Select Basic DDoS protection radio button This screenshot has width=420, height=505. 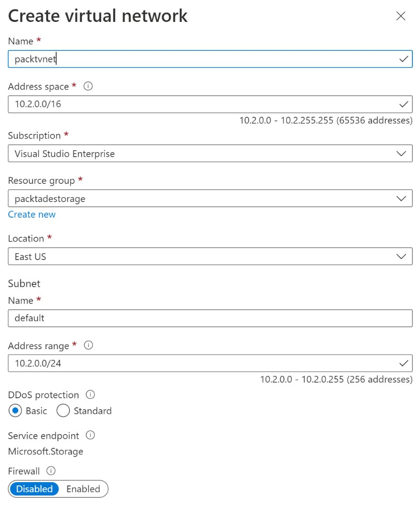(x=15, y=411)
